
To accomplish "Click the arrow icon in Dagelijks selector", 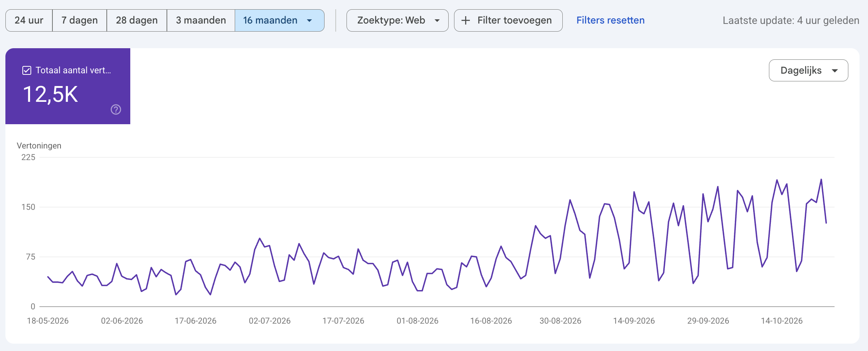I will [835, 71].
